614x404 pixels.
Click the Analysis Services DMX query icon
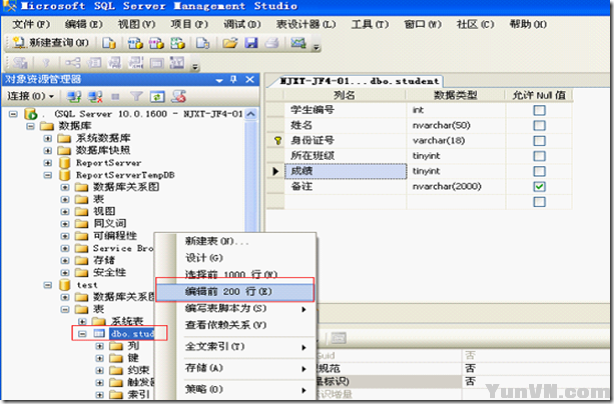(156, 43)
